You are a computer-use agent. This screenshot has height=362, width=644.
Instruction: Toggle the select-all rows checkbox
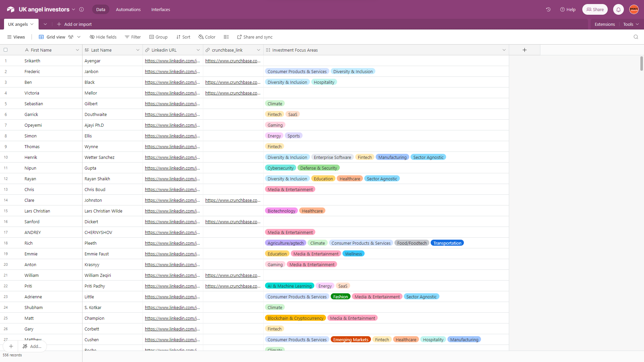(x=5, y=50)
